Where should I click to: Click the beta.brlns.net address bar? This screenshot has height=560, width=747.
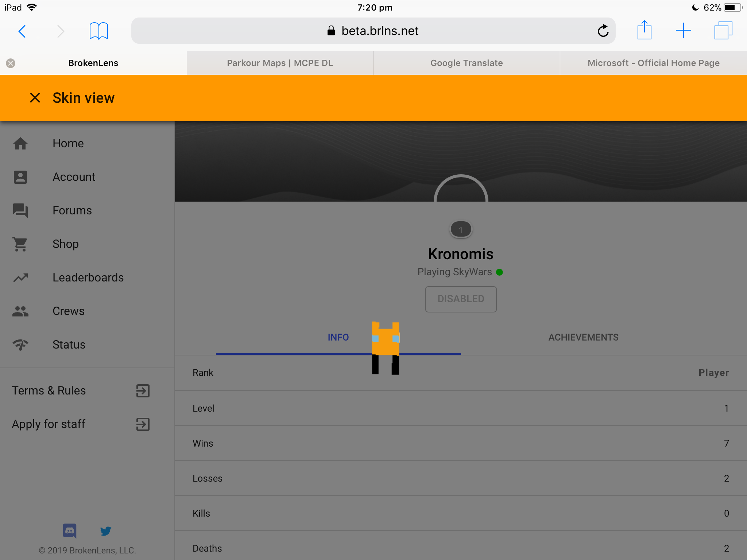373,31
